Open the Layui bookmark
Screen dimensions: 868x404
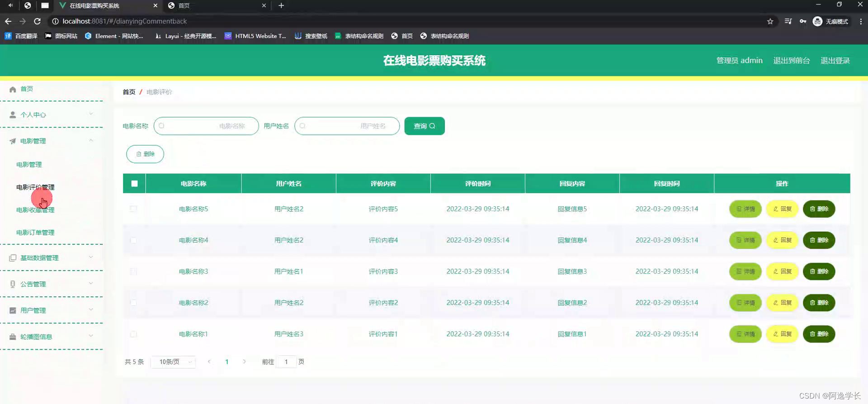(x=186, y=36)
